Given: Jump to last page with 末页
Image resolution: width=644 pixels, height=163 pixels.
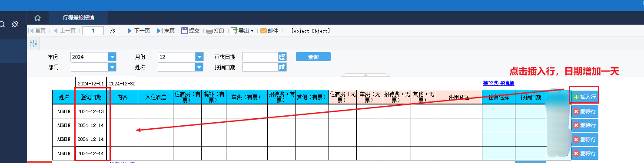Looking at the screenshot, I should (166, 31).
